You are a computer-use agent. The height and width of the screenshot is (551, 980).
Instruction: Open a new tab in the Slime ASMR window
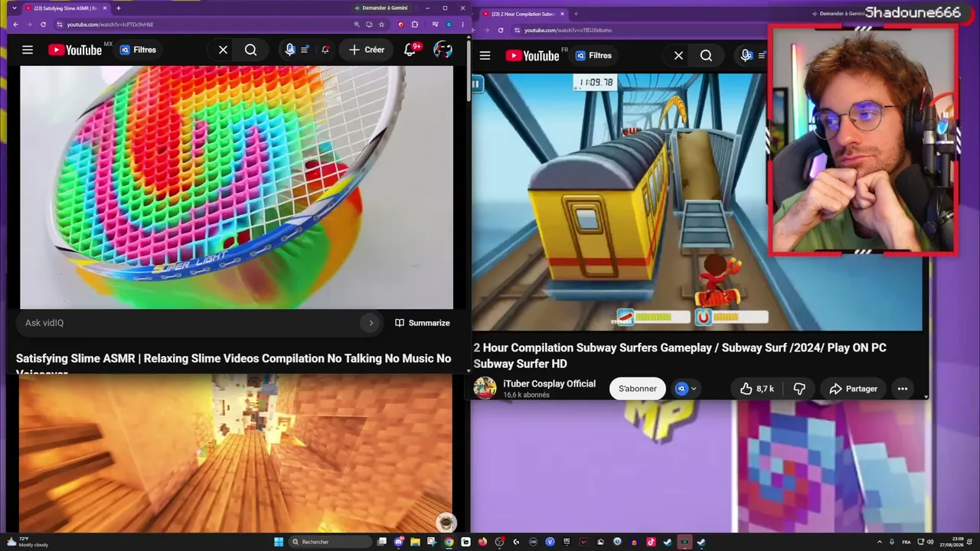(118, 8)
